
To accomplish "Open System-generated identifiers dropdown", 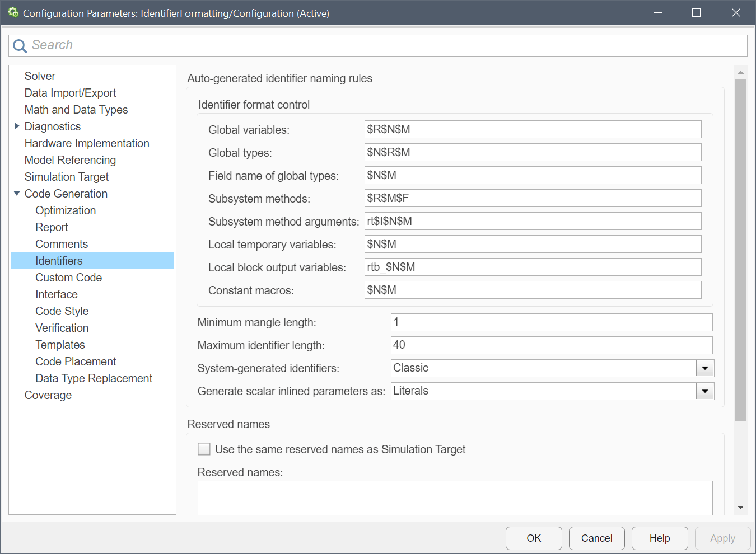I will click(705, 368).
